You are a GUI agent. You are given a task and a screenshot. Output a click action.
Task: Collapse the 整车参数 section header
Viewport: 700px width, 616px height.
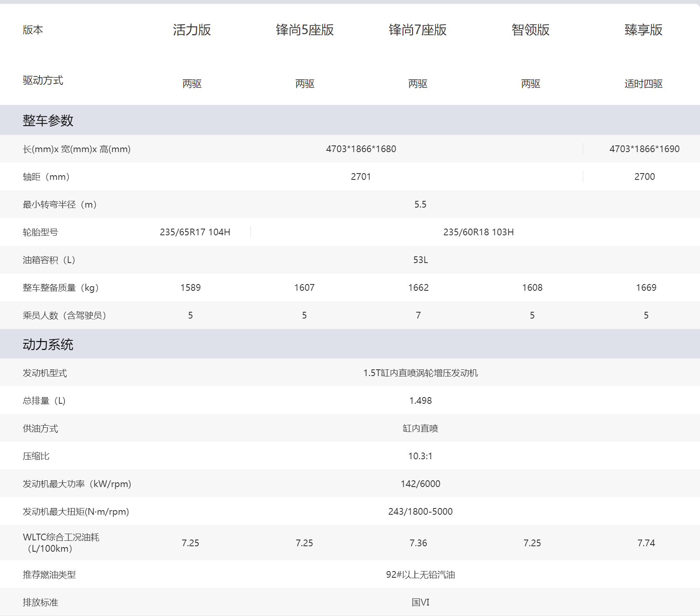(x=48, y=121)
